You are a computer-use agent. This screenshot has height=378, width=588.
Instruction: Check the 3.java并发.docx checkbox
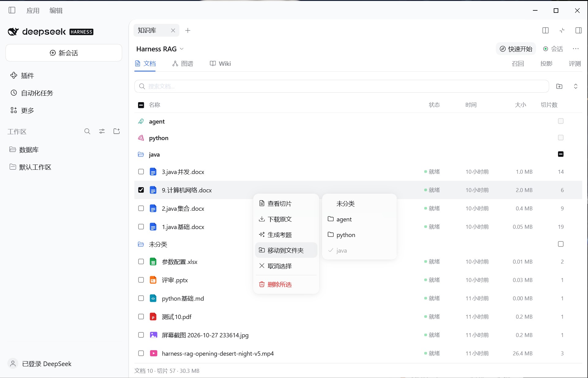pos(141,172)
